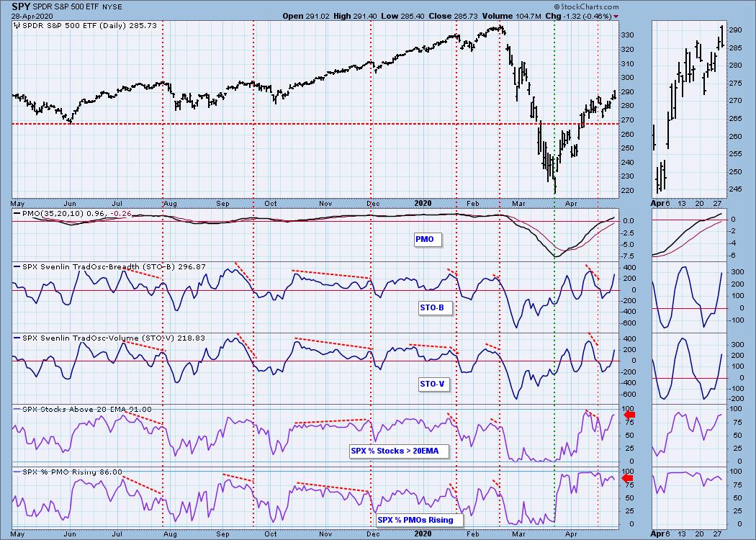Click the 300 price axis label
The width and height of the screenshot is (756, 540).
(x=629, y=78)
